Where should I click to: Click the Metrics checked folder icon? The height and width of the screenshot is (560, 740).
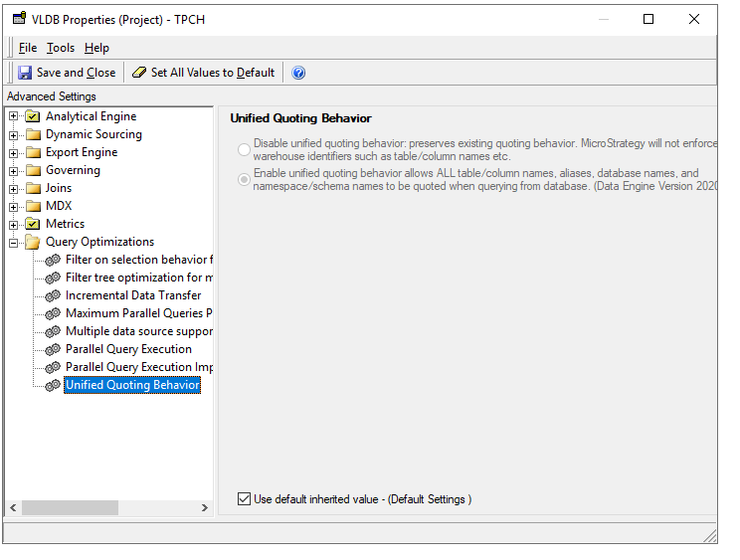click(33, 224)
